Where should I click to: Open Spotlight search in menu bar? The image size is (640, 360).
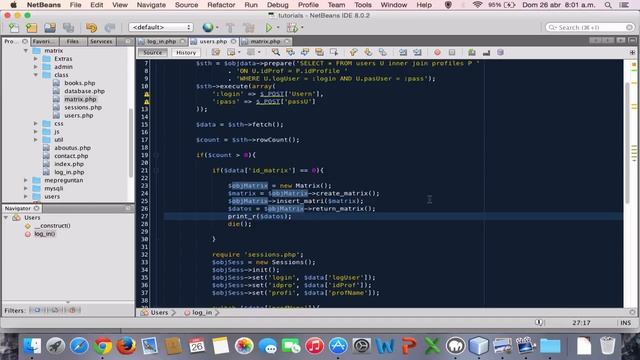pos(608,5)
